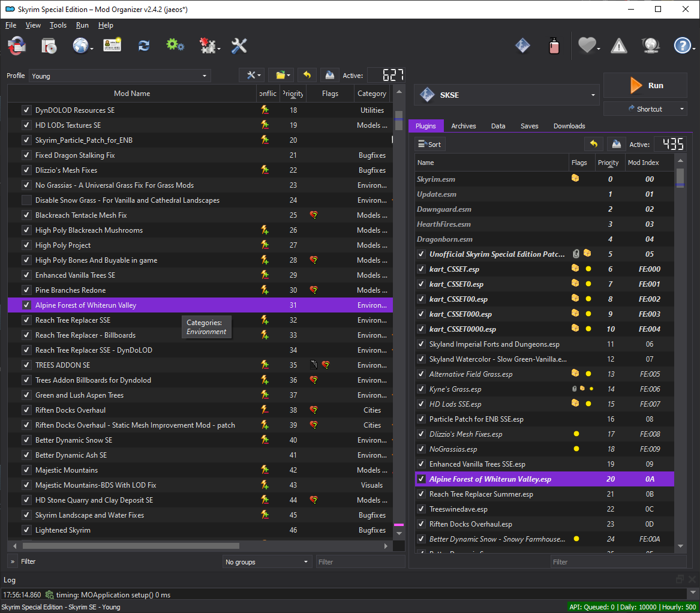
Task: Click the plugin list Filter text field
Action: [618, 561]
